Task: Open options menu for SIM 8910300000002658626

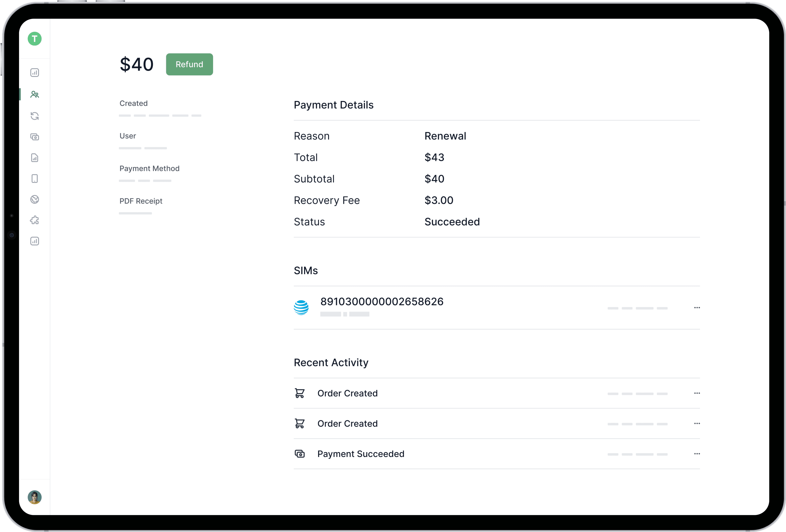Action: (x=697, y=308)
